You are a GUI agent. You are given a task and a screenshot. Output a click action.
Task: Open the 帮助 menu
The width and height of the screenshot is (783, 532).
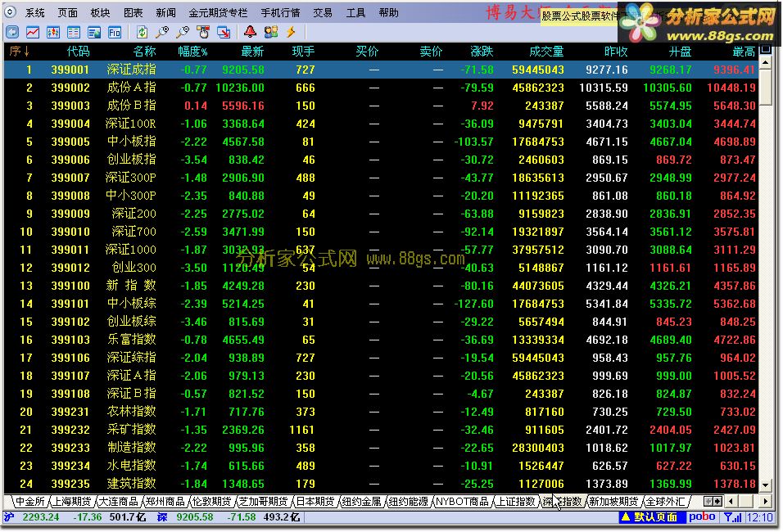click(388, 12)
